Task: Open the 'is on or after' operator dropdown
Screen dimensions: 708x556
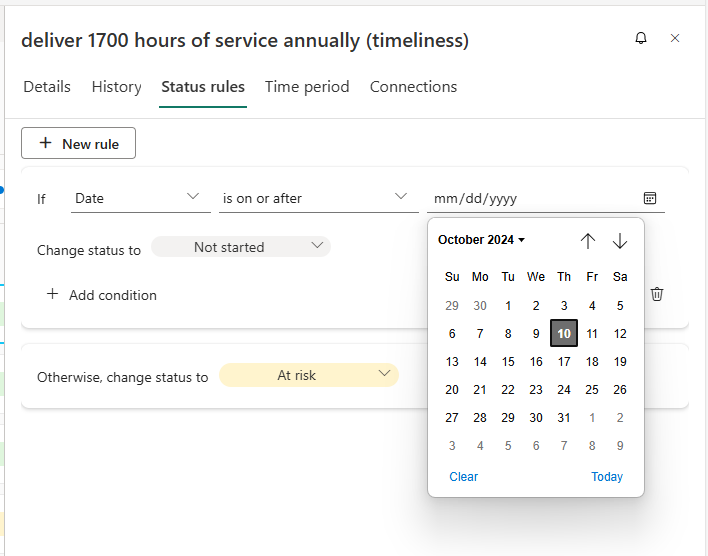Action: pos(317,198)
